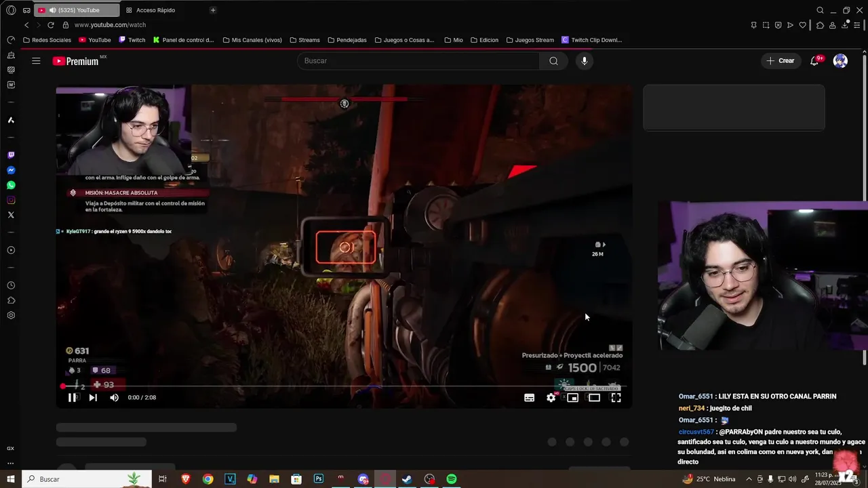
Task: Reload the current page
Action: coord(50,25)
